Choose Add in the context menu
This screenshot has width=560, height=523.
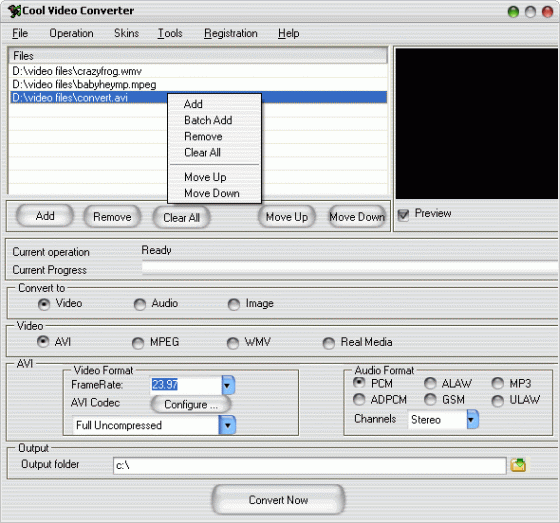click(x=214, y=104)
